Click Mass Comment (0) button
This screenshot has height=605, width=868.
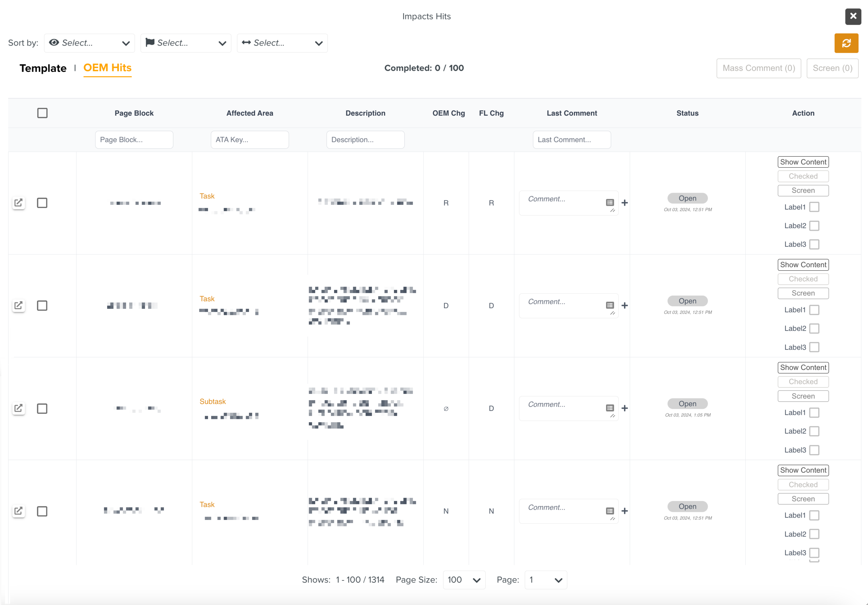[758, 68]
